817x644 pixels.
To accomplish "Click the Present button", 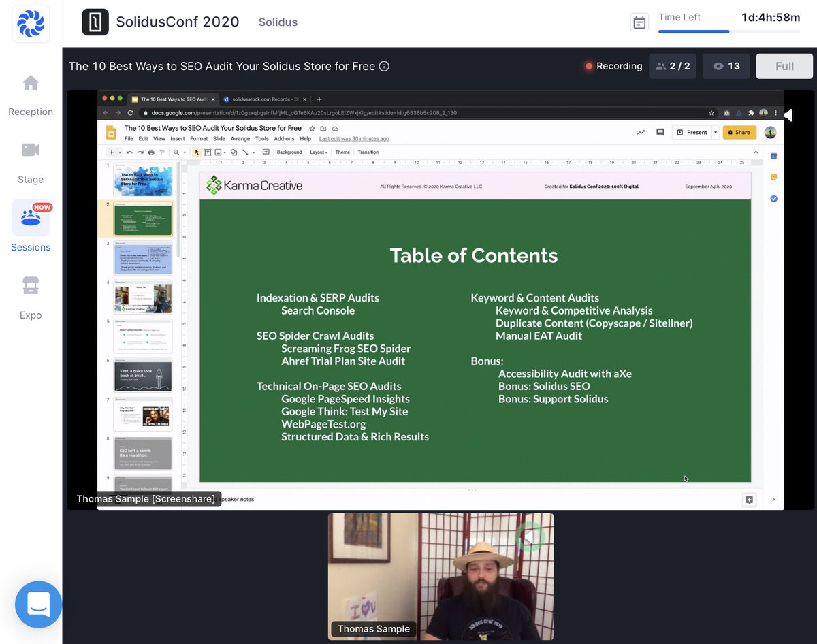I will (692, 132).
